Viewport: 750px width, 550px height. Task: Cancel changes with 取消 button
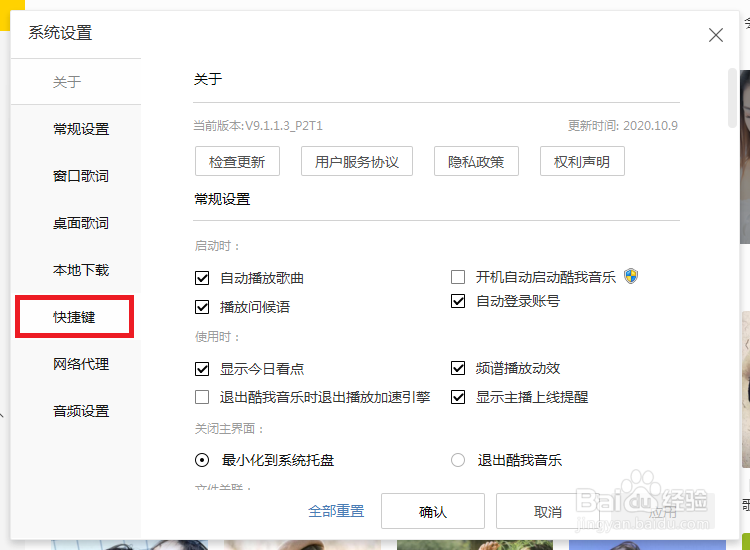click(x=548, y=511)
